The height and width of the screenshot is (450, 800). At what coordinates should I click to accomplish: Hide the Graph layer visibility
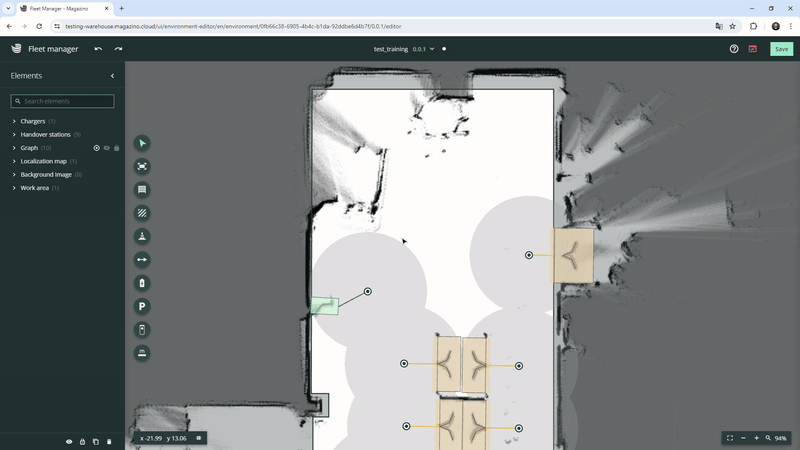coord(107,148)
